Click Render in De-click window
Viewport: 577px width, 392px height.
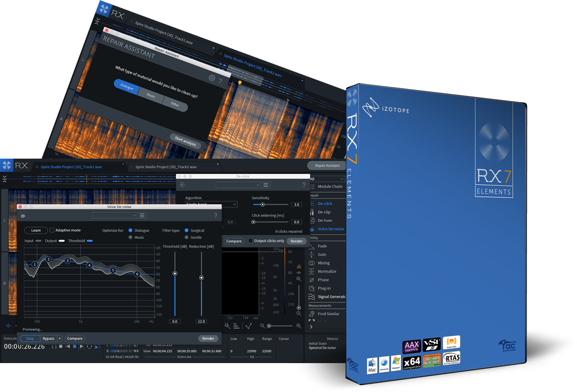(297, 241)
